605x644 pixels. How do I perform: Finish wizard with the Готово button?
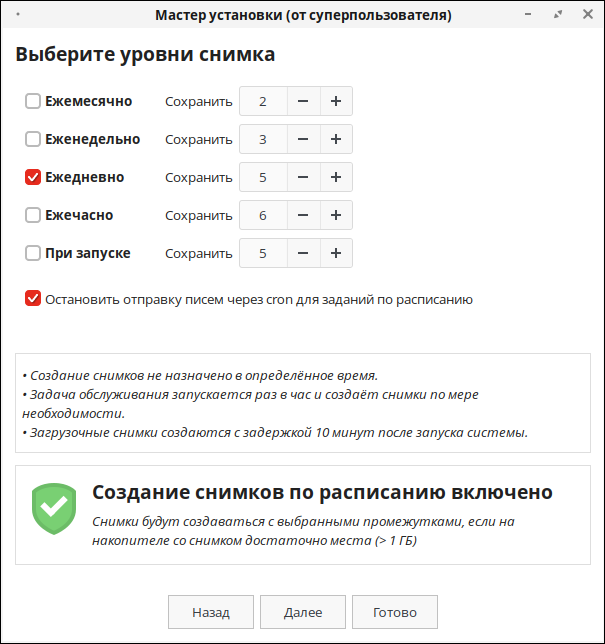(395, 612)
